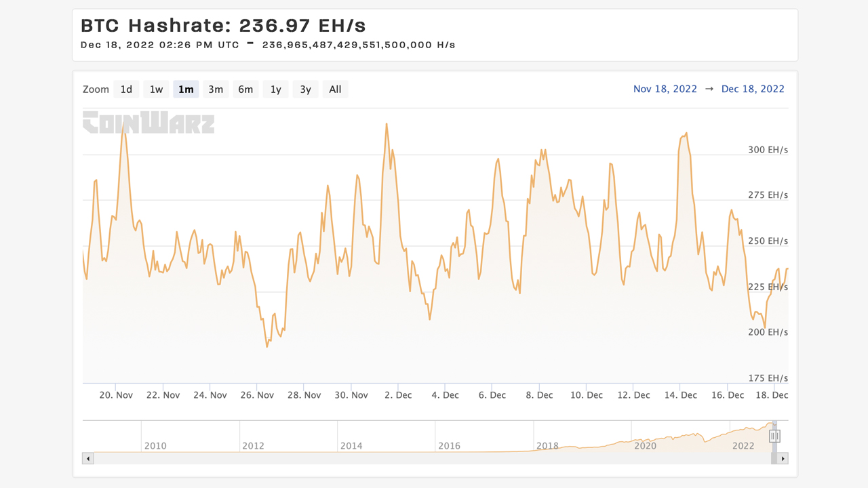868x488 pixels.
Task: Click the Zoom label text
Action: [x=96, y=89]
